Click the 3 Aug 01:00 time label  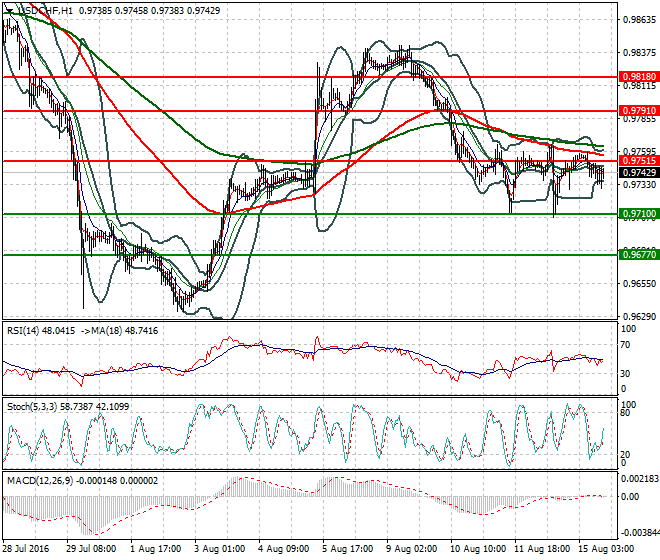(x=221, y=549)
